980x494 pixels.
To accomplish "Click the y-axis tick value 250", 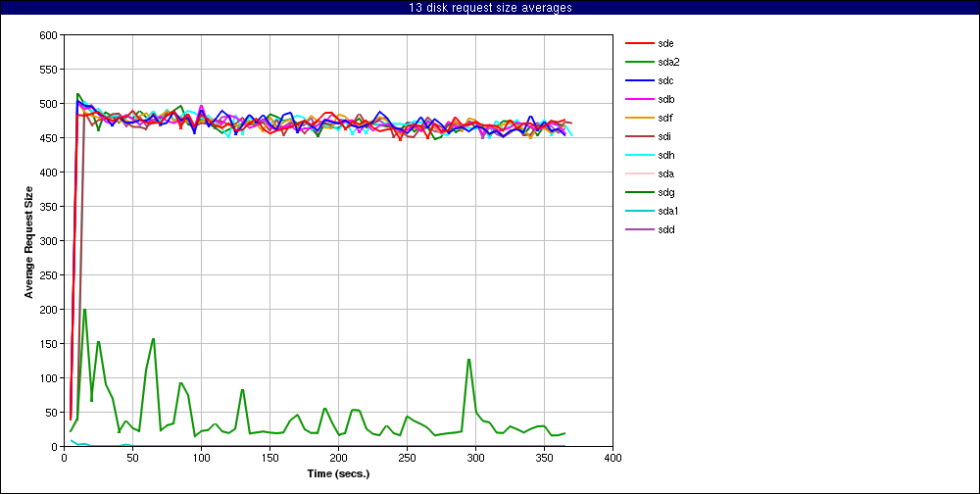I will click(49, 275).
